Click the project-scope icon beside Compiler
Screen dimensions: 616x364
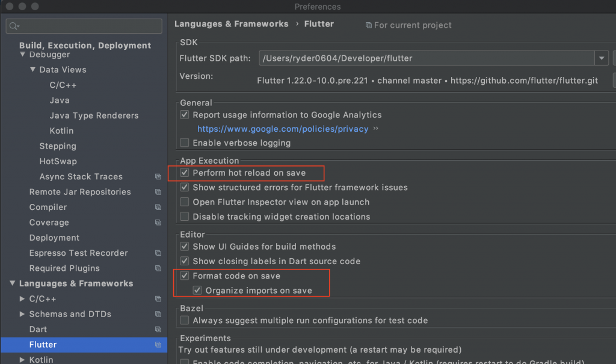[158, 208]
